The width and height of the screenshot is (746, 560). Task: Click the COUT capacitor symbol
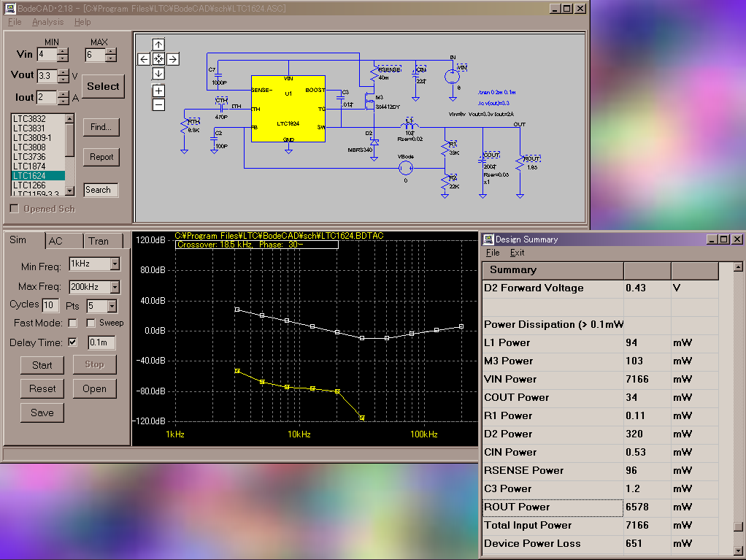[482, 161]
